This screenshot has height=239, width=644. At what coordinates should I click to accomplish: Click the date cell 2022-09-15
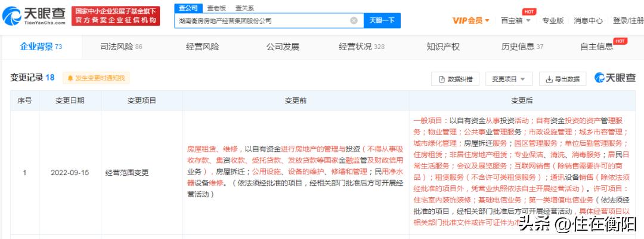click(x=70, y=173)
